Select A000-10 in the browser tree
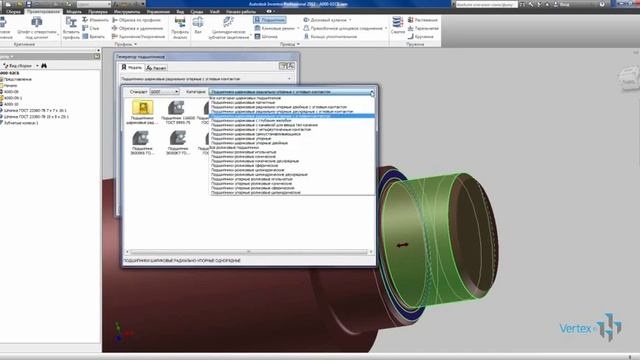The height and width of the screenshot is (360, 640). (x=11, y=104)
